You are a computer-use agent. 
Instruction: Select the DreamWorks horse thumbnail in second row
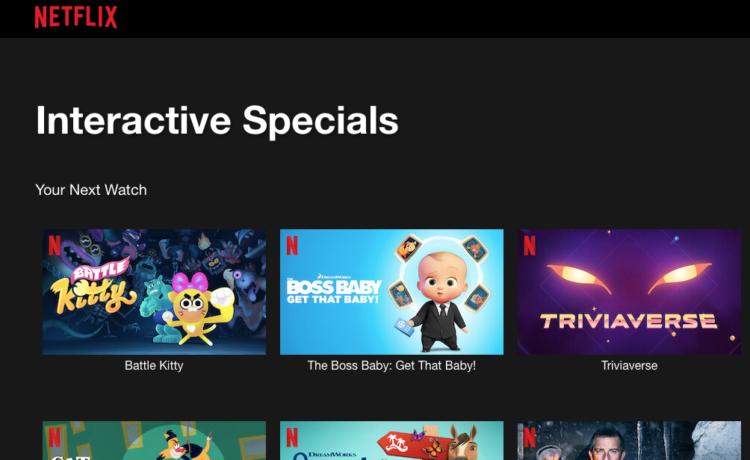tap(392, 440)
